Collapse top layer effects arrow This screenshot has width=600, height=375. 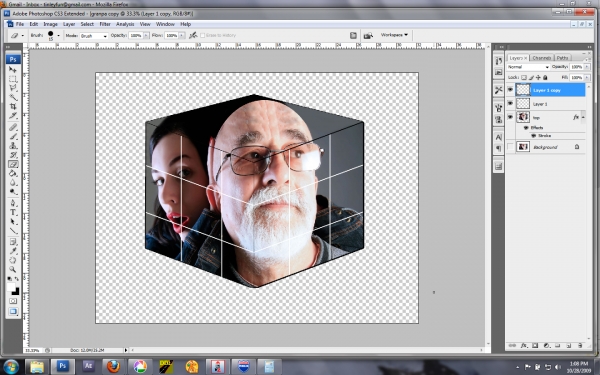(x=583, y=117)
